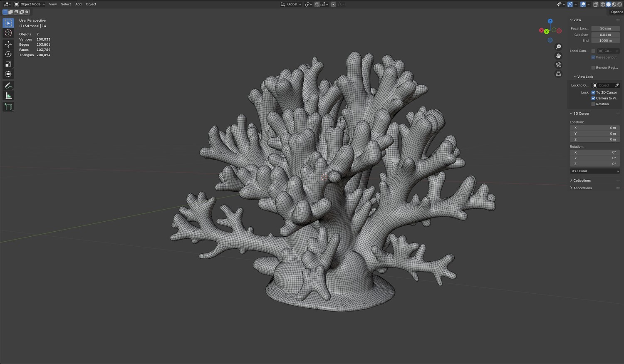
Task: Toggle snapping magnet in header
Action: point(317,4)
